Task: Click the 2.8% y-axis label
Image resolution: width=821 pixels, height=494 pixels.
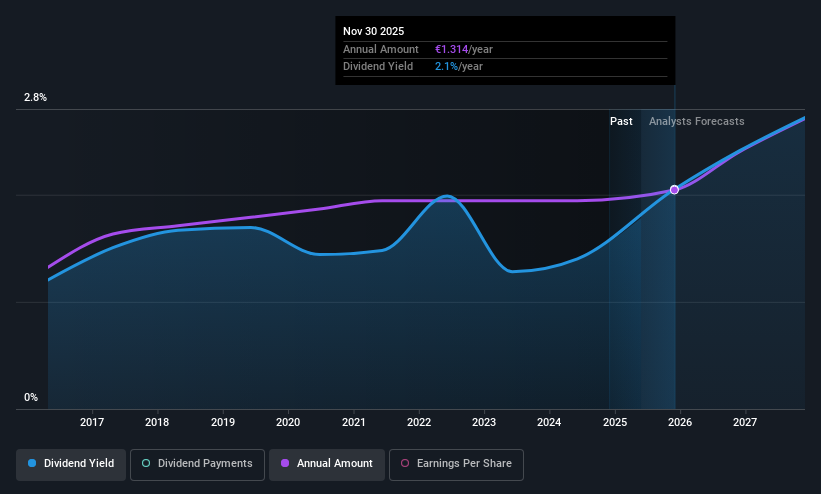Action: tap(35, 97)
